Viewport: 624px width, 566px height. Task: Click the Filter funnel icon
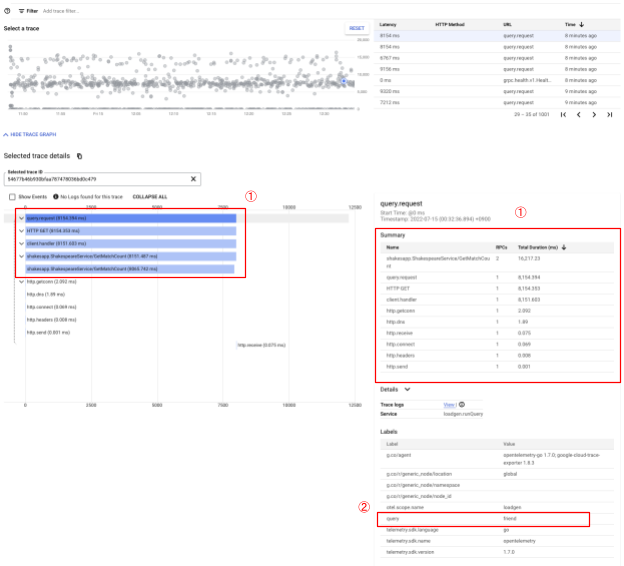tap(21, 10)
